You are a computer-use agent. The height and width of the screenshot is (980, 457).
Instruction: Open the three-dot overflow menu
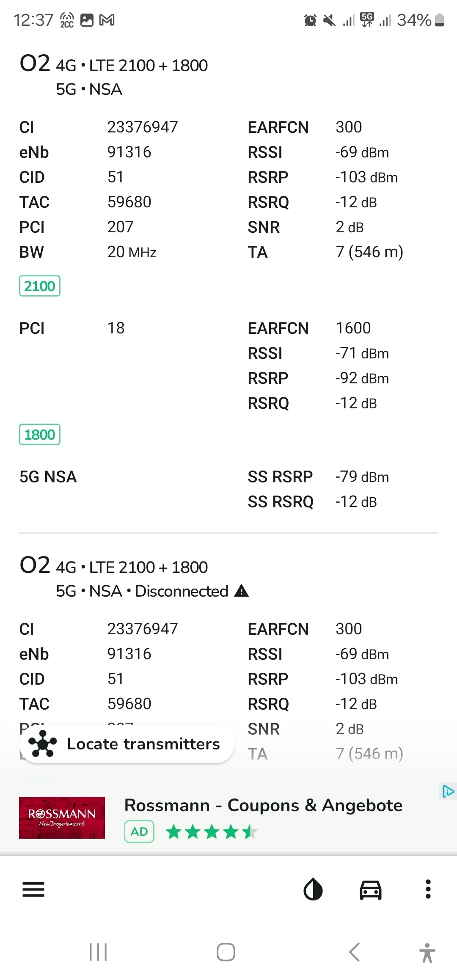tap(428, 889)
